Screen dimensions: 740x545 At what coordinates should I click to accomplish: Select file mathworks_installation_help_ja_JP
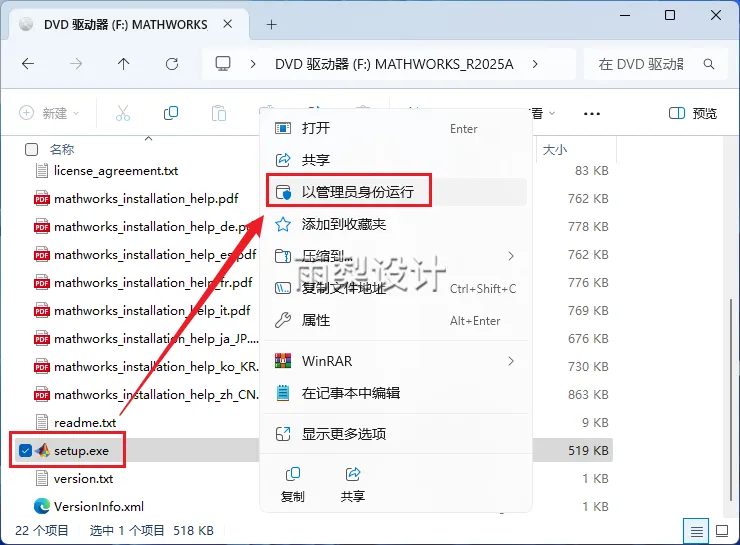click(156, 339)
